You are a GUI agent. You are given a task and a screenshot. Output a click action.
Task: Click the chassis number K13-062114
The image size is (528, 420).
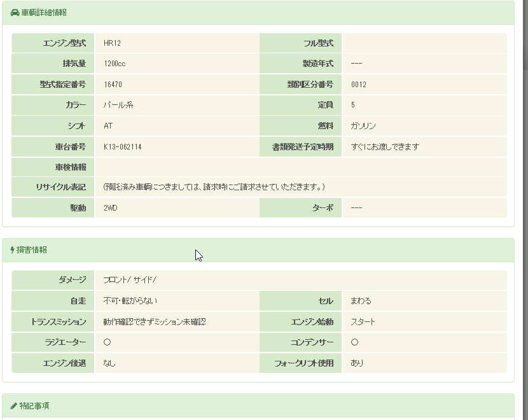coord(123,147)
